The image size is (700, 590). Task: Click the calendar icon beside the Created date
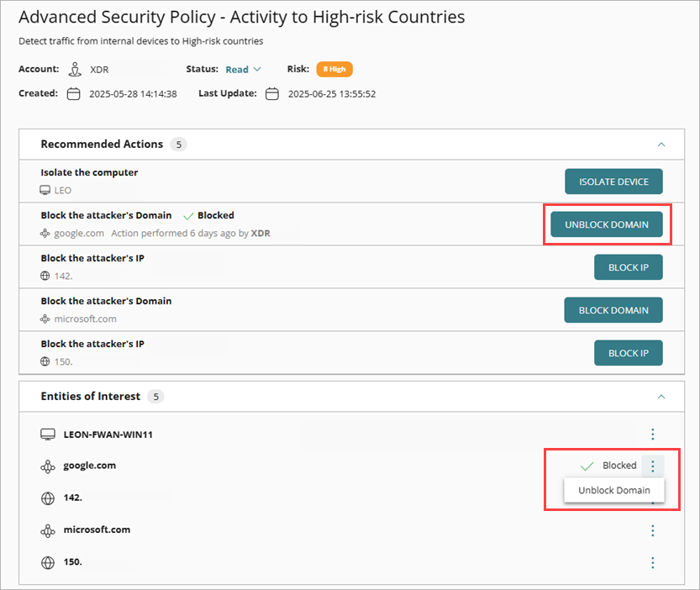(x=73, y=94)
